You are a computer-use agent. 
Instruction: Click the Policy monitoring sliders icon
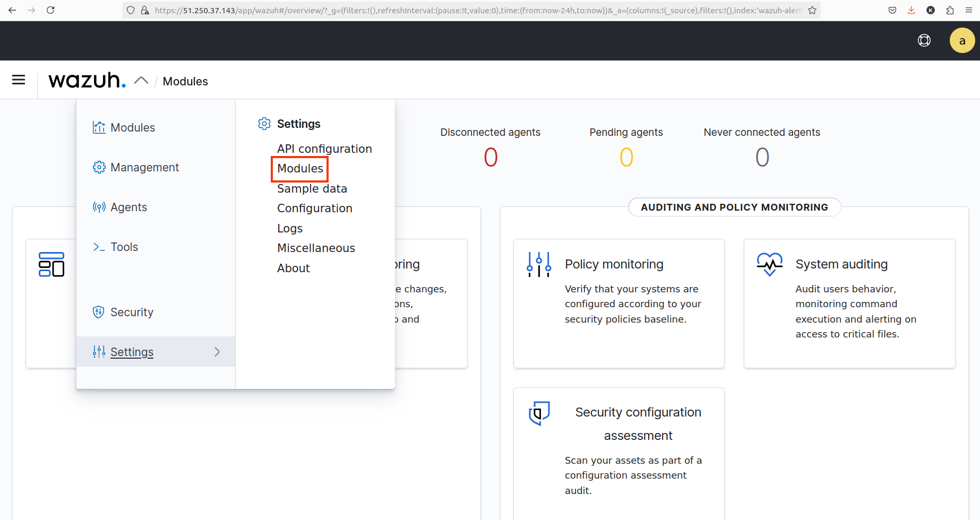coord(539,264)
